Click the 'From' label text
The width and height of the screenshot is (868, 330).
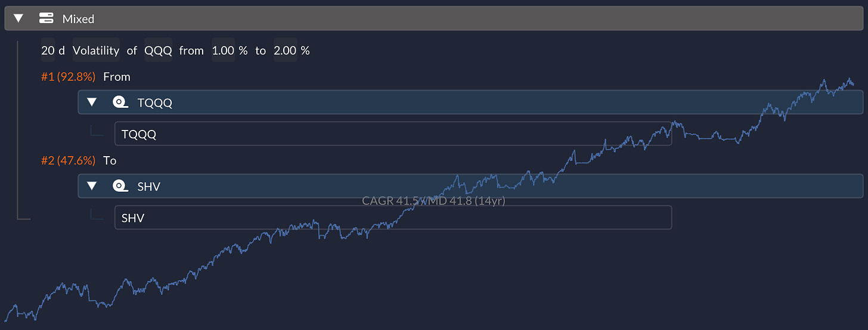tap(117, 77)
